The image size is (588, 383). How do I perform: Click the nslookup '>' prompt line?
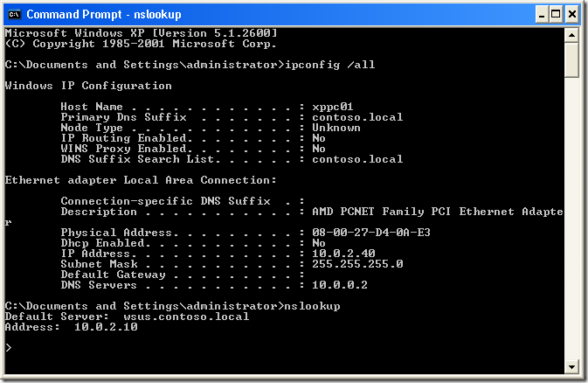pyautogui.click(x=8, y=347)
